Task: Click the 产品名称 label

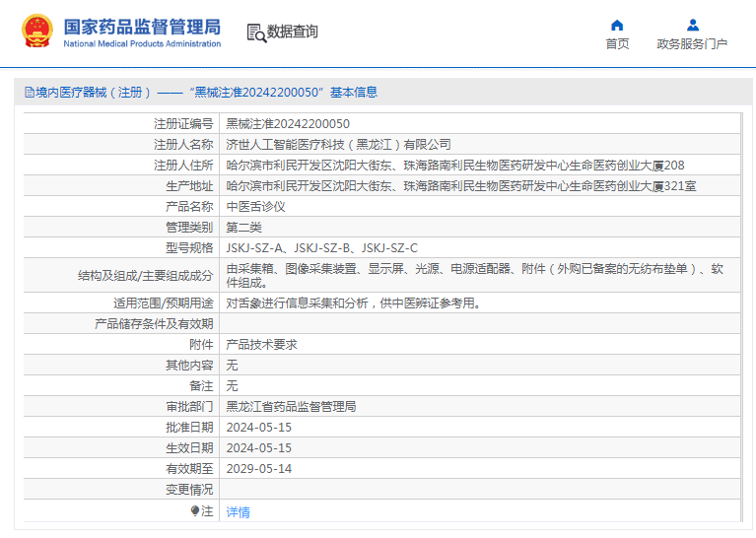Action: coord(189,207)
